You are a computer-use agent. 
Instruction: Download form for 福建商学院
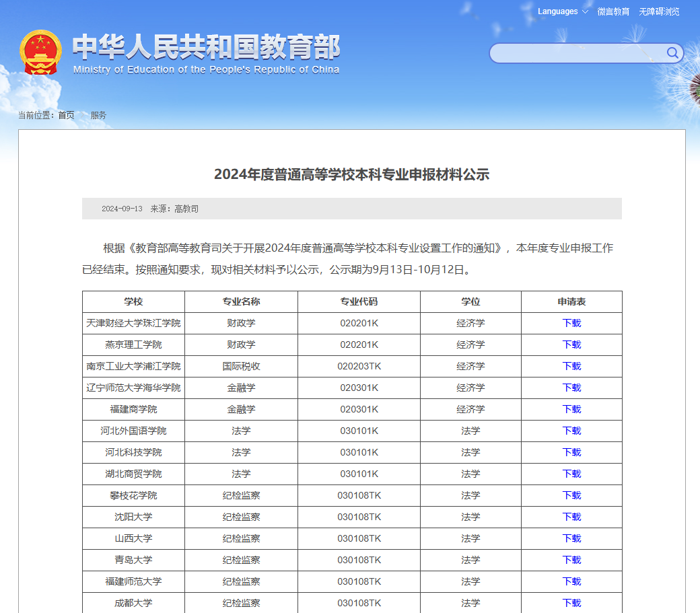point(571,409)
